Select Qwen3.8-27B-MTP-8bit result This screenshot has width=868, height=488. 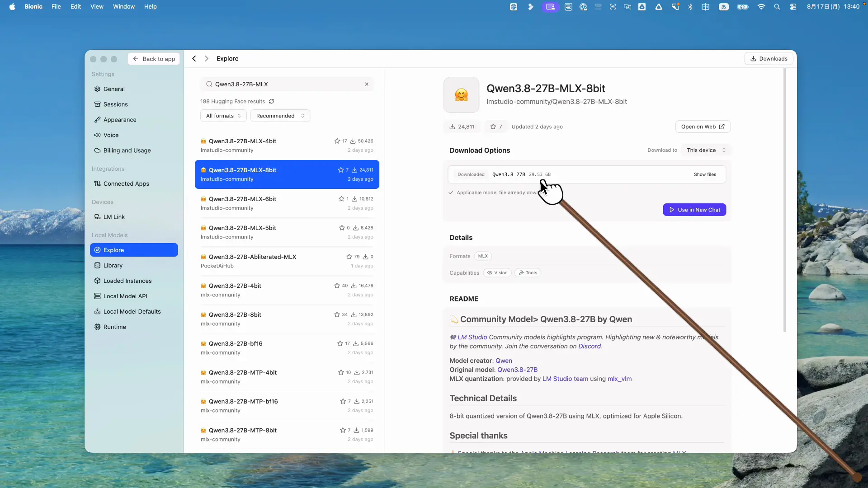(x=287, y=435)
